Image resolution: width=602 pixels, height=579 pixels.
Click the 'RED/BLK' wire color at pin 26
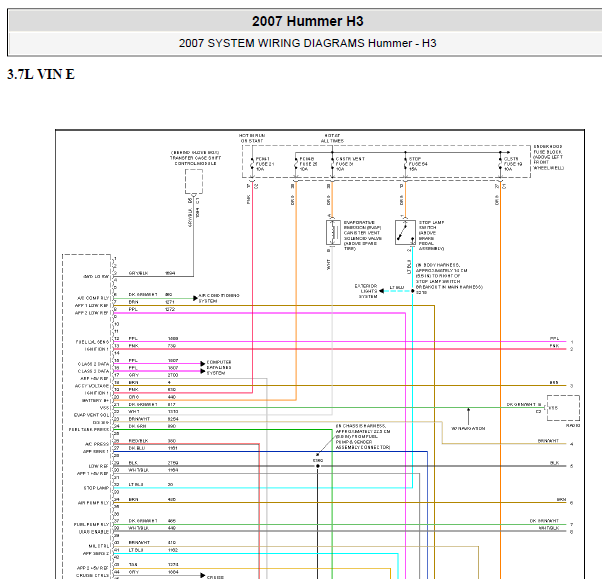138,441
